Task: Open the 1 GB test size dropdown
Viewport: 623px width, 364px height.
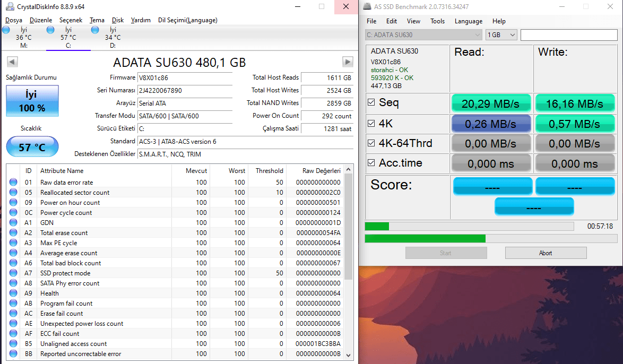Action: coord(501,35)
